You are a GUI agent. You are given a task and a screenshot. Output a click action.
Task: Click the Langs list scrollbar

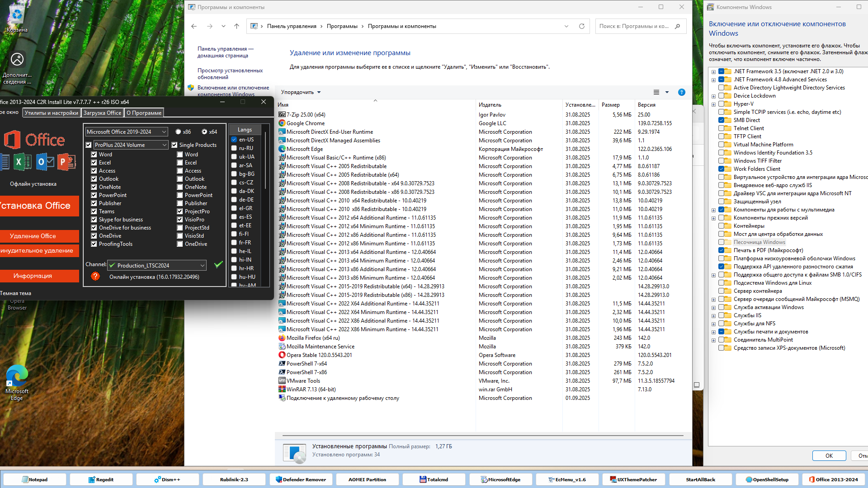pos(265,160)
